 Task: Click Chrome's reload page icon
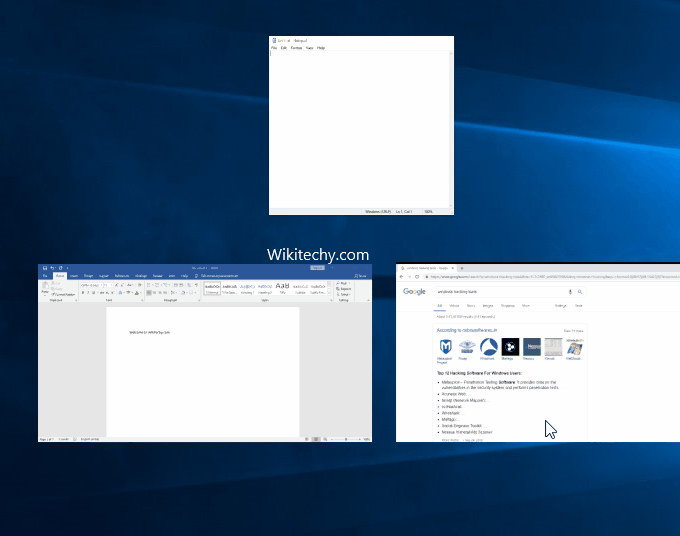pos(417,277)
